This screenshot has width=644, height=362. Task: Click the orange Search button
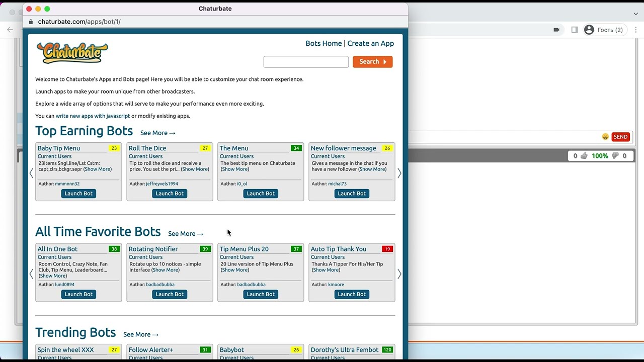373,62
